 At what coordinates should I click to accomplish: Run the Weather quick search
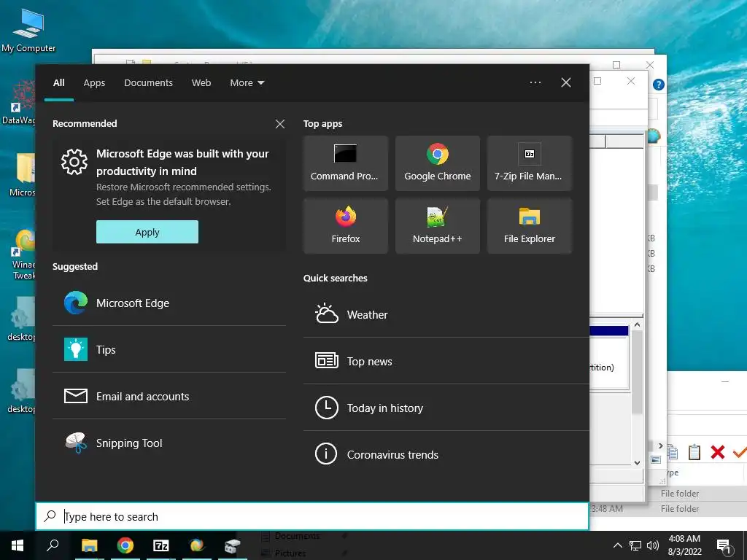point(446,314)
